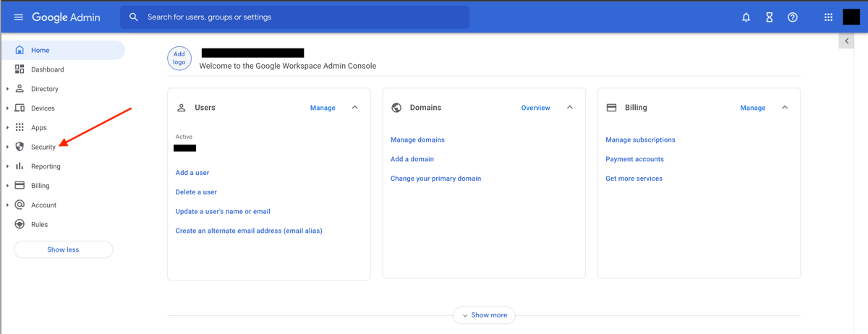Open the Rules sidebar icon

20,224
